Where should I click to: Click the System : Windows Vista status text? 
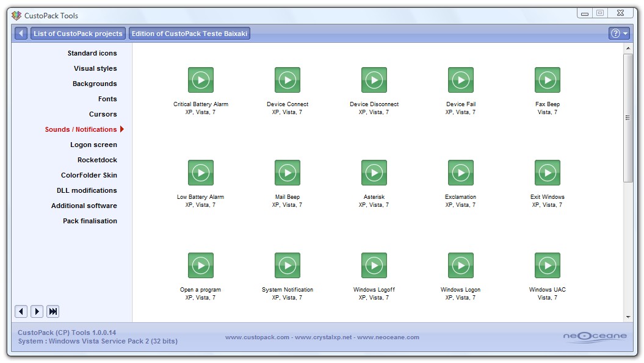[x=98, y=341]
